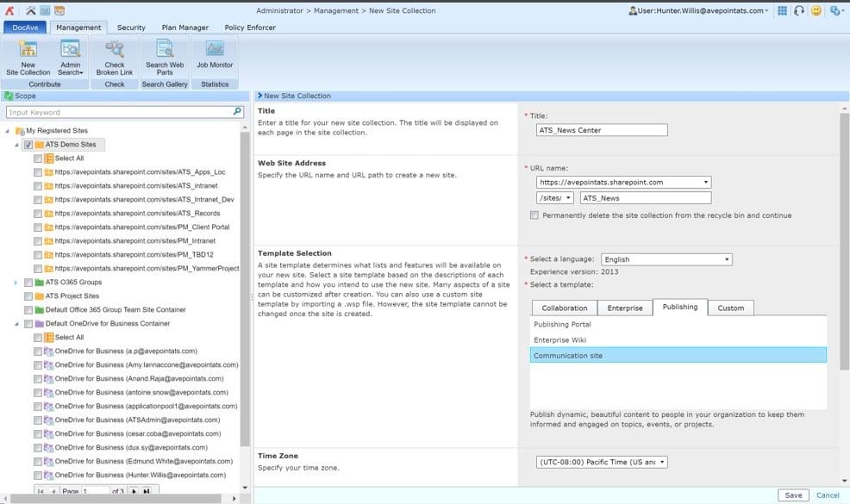Open the Select a language dropdown

pyautogui.click(x=666, y=259)
